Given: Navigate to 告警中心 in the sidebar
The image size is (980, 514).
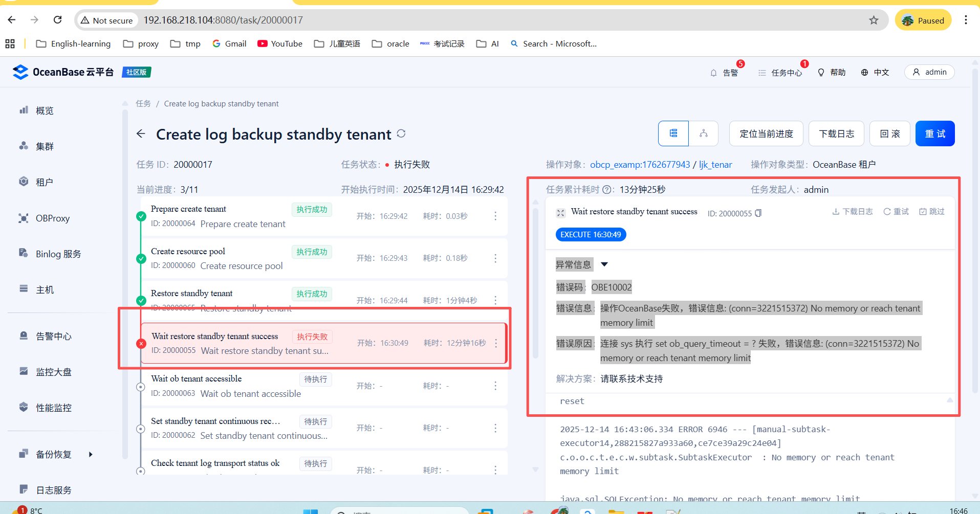Looking at the screenshot, I should click(53, 336).
